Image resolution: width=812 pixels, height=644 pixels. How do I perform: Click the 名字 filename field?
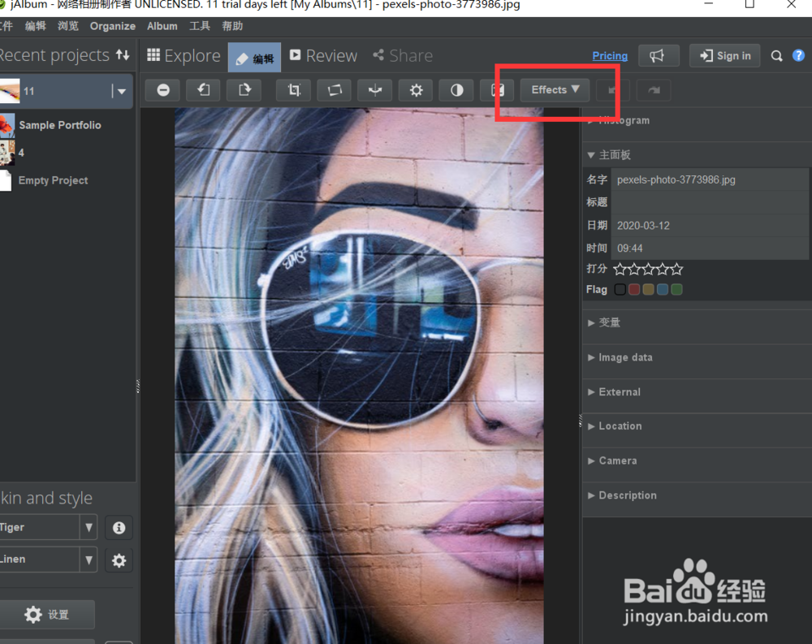pyautogui.click(x=710, y=179)
